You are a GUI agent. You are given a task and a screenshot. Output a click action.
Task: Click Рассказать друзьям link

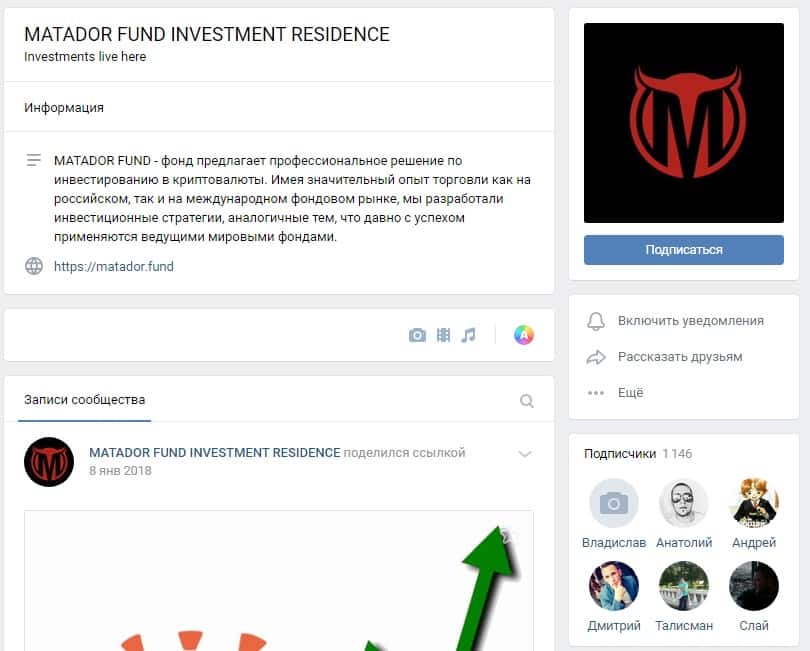680,357
